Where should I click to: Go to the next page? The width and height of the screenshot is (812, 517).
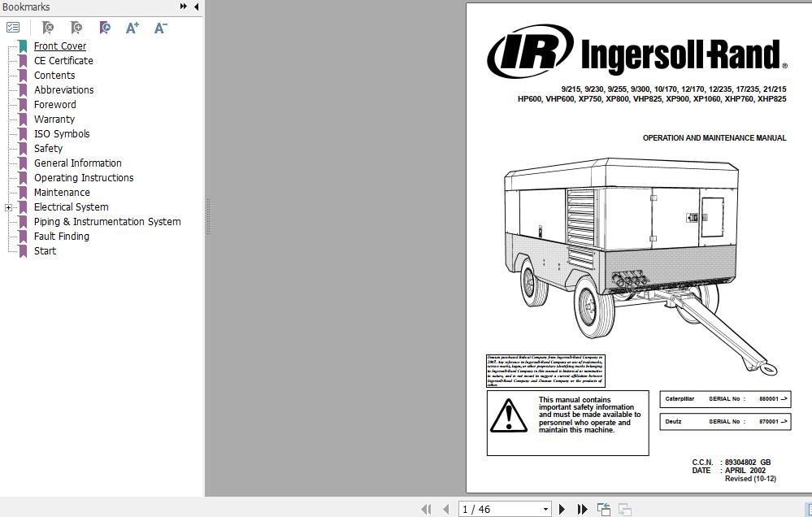tap(562, 509)
